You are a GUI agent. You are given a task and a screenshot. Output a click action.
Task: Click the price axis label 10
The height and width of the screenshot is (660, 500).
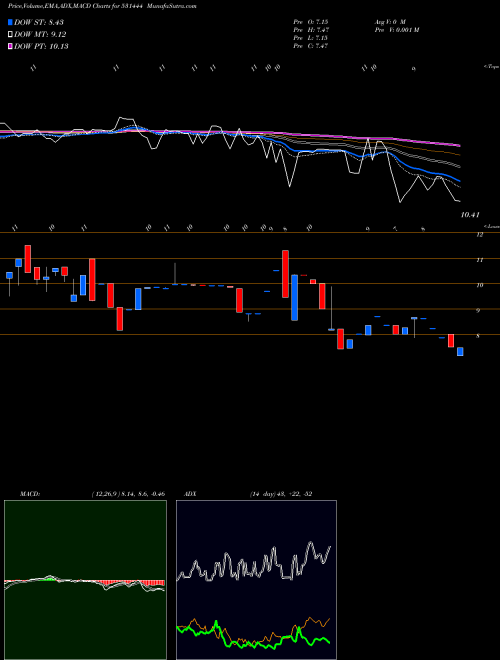coord(479,285)
